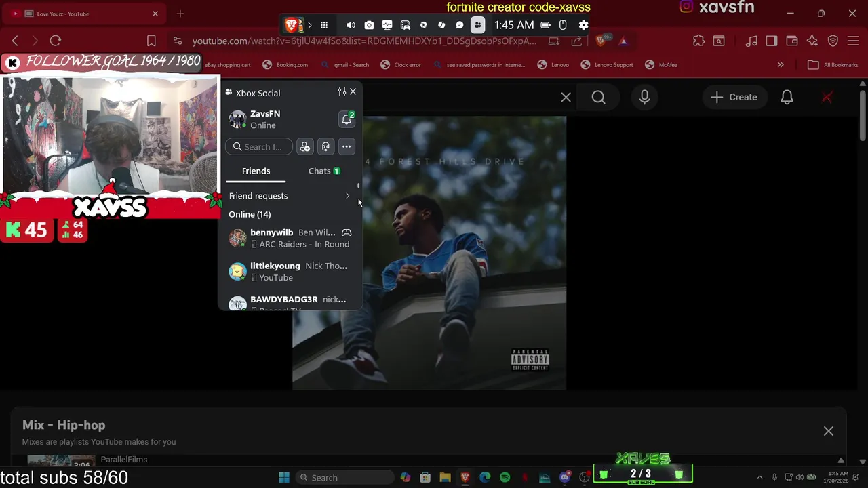Open Discord from taskbar

565,477
